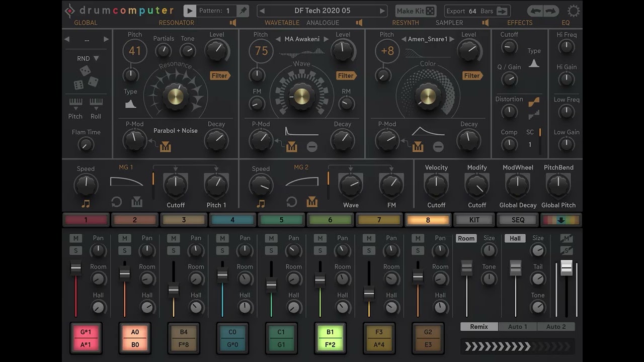Image resolution: width=644 pixels, height=362 pixels.
Task: Click the Remix button
Action: click(479, 327)
